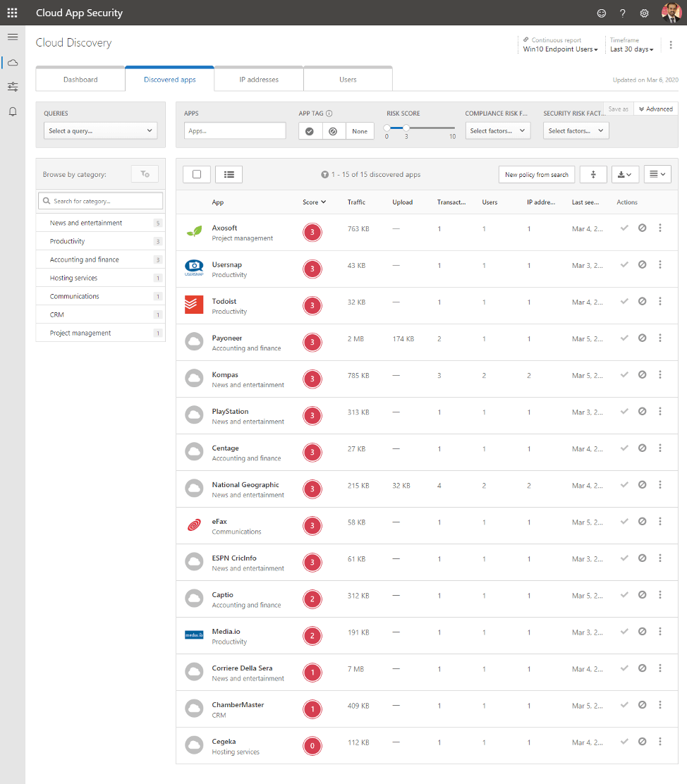Browse the News and entertainment category
The width and height of the screenshot is (687, 784).
click(101, 223)
